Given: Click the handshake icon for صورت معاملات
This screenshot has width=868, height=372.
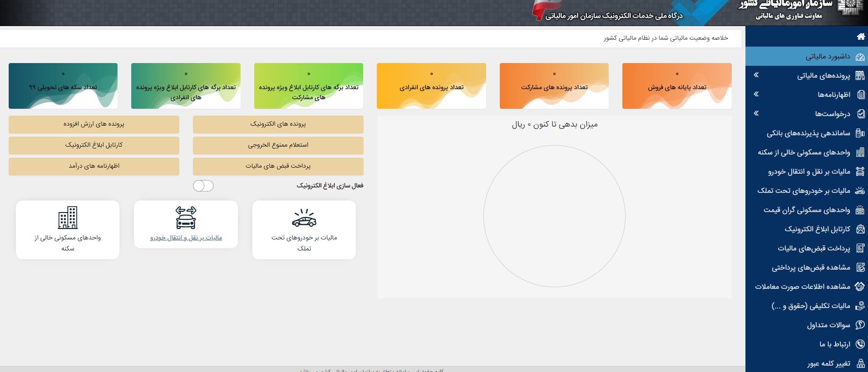Looking at the screenshot, I should tap(860, 287).
